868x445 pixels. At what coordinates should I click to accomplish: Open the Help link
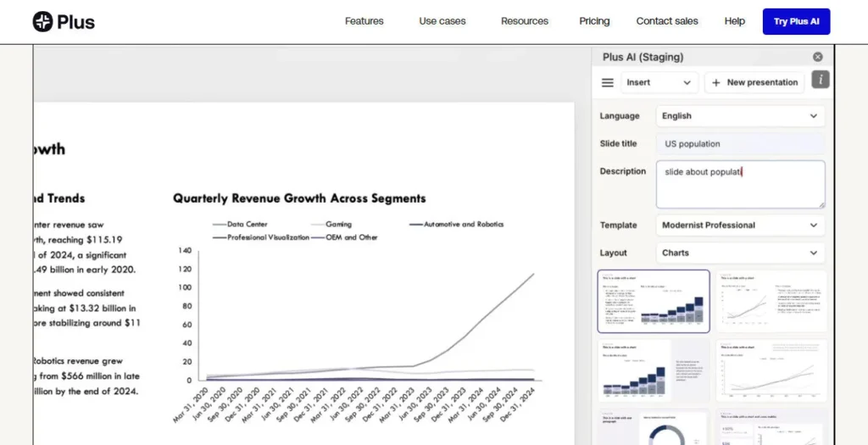click(734, 21)
